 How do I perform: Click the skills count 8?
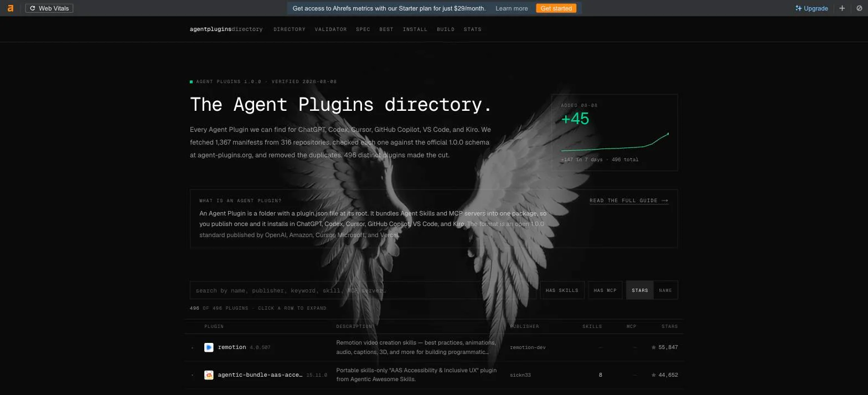(600, 375)
